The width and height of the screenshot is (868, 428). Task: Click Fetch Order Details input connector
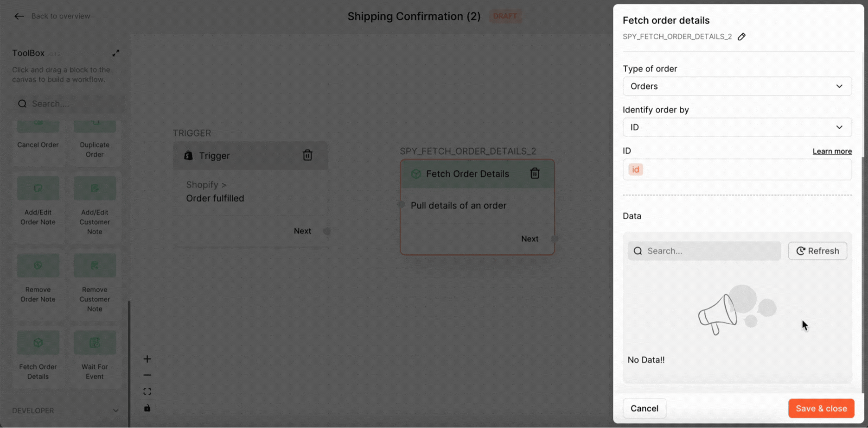(401, 204)
